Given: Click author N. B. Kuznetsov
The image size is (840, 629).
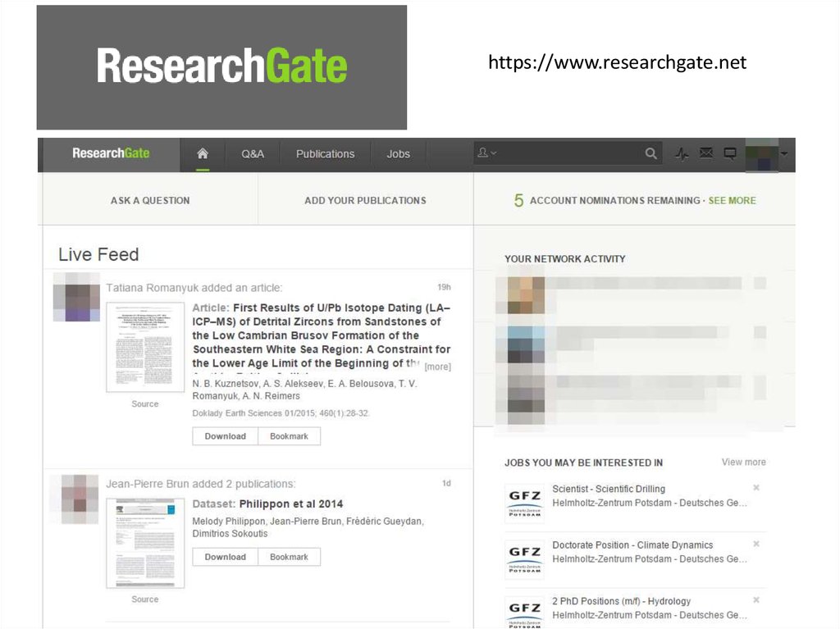Looking at the screenshot, I should [226, 384].
